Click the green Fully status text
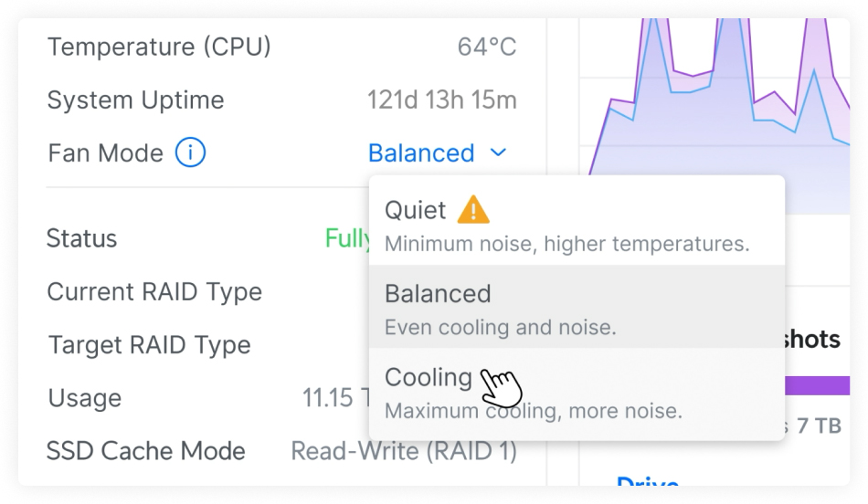The image size is (868, 504). tap(347, 239)
